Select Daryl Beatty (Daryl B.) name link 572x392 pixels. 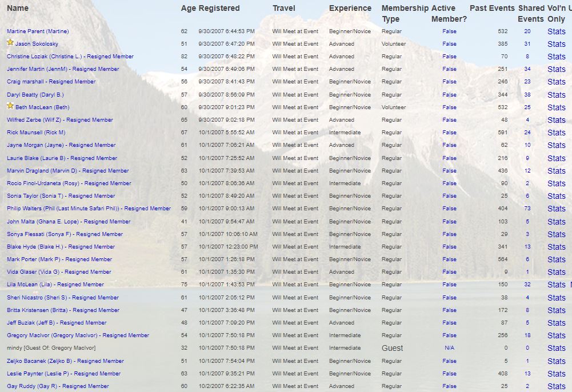[35, 95]
